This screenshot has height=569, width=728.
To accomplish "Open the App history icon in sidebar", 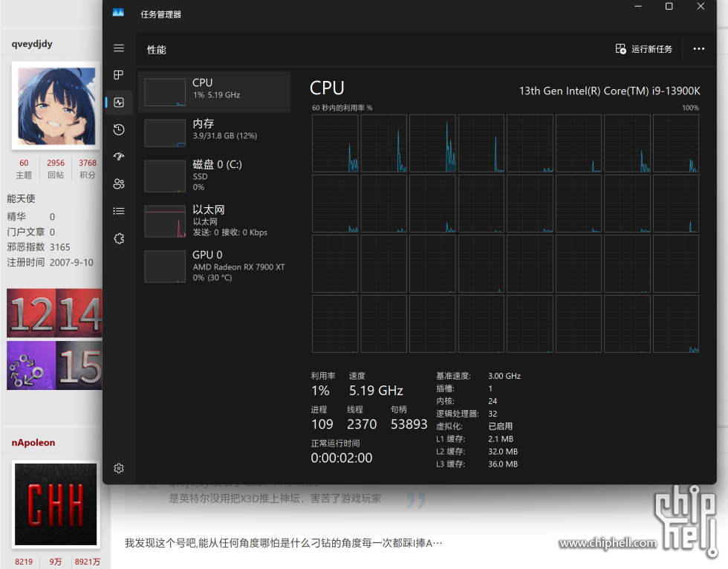I will pos(119,129).
